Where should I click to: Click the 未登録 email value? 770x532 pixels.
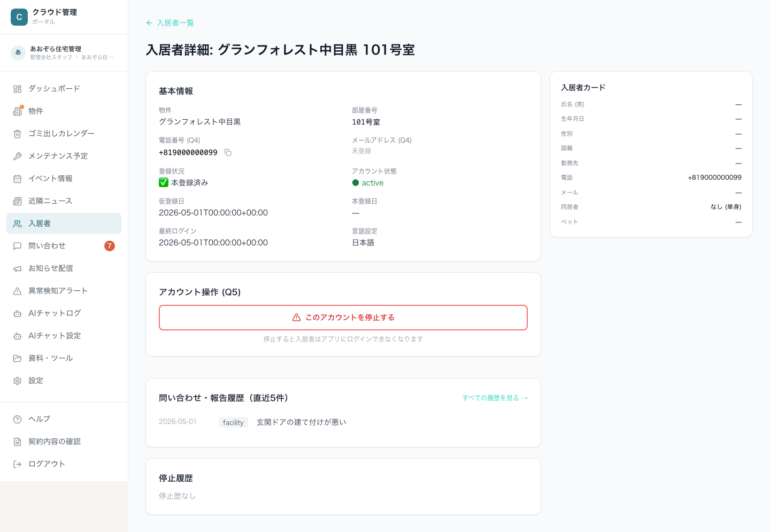pyautogui.click(x=361, y=151)
